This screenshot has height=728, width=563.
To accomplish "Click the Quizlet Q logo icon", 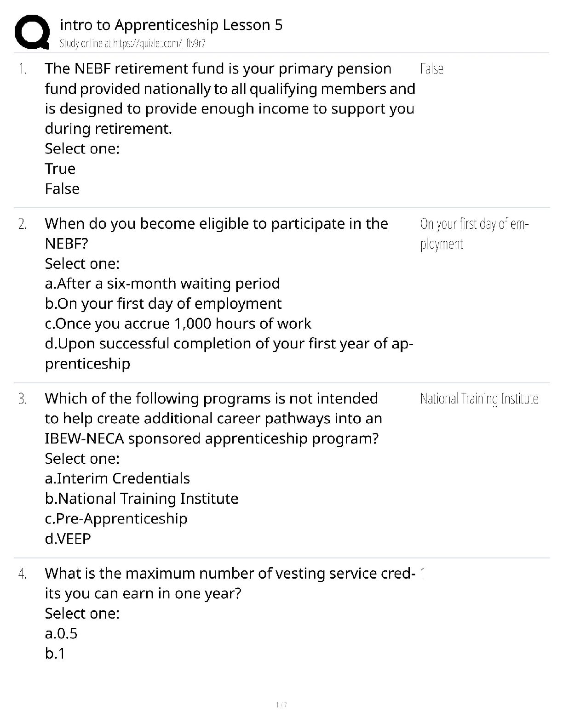I will (x=32, y=32).
